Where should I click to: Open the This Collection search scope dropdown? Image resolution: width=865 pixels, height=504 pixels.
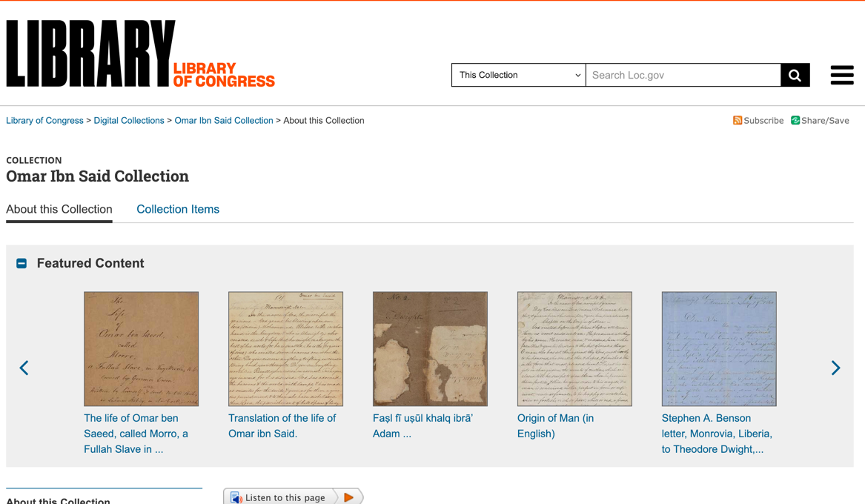[518, 75]
